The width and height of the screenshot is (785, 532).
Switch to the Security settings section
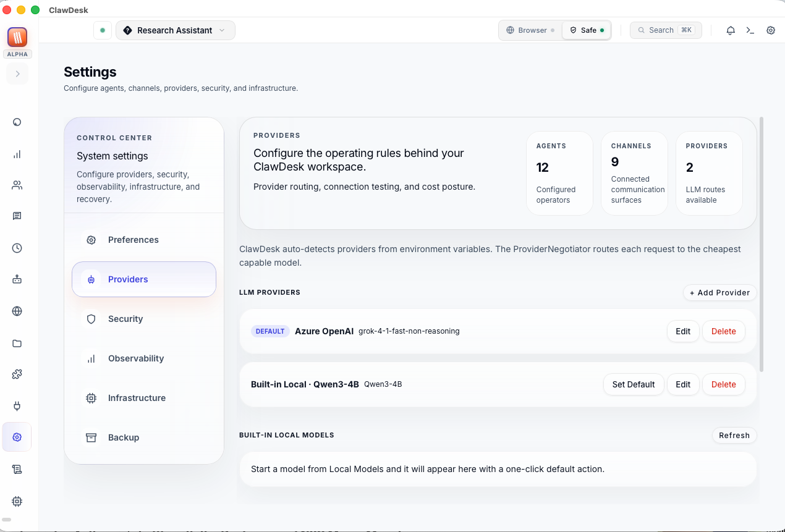click(125, 319)
